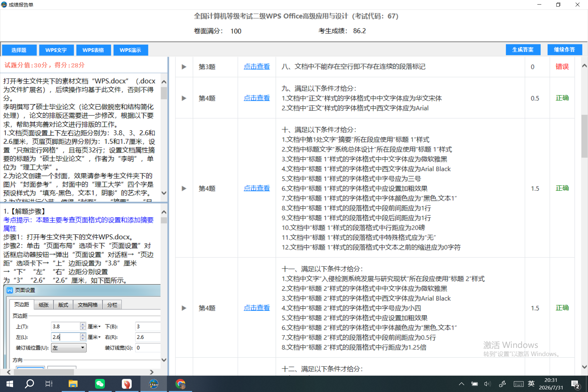Switch to the 选择题 tab
This screenshot has width=588, height=392.
(x=19, y=50)
